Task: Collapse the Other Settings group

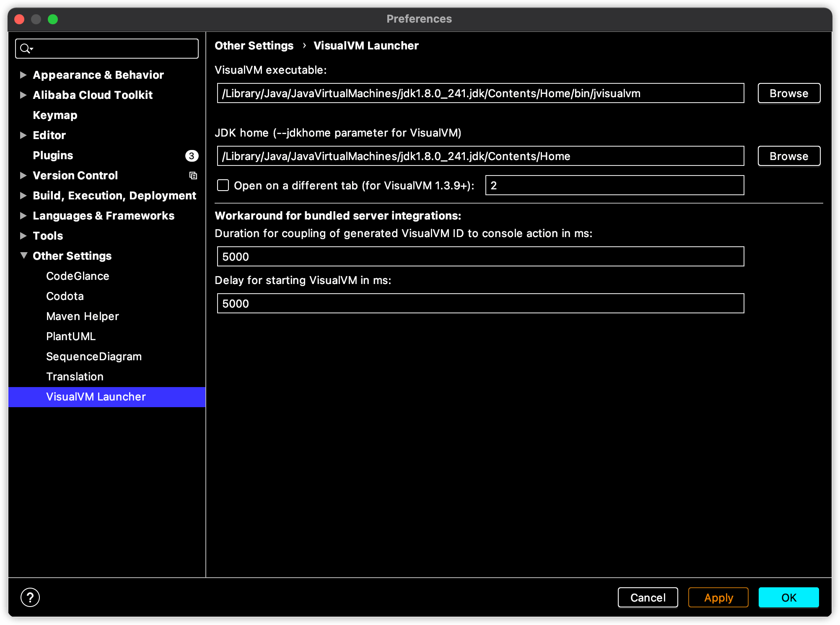Action: 23,256
